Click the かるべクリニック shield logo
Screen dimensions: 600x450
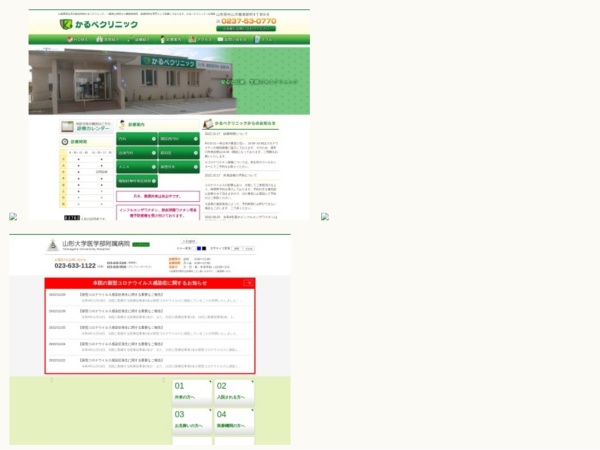66,24
